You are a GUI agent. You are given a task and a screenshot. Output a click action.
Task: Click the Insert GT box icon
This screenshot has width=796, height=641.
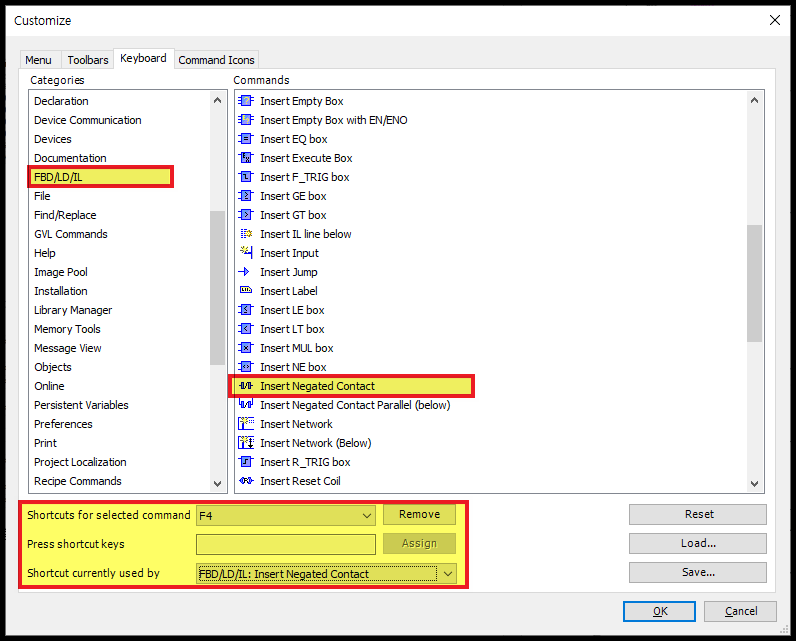coord(246,215)
